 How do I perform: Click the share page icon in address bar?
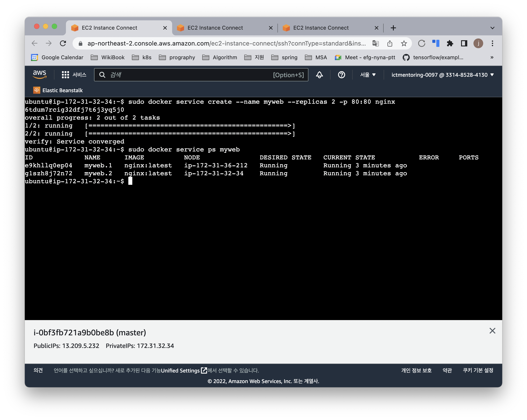(390, 44)
